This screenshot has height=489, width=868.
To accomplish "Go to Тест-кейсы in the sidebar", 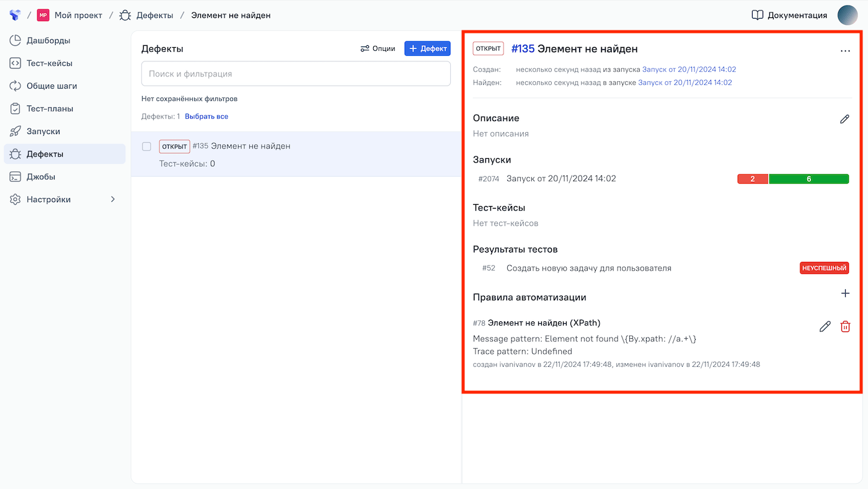I will (x=50, y=63).
